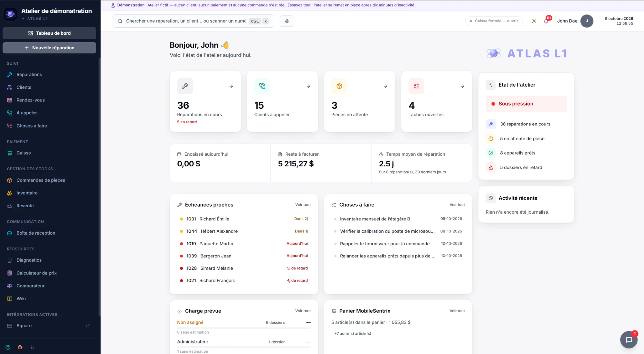The height and width of the screenshot is (354, 644).
Task: Click Voir tout in Choses à faire panel
Action: [x=457, y=205]
